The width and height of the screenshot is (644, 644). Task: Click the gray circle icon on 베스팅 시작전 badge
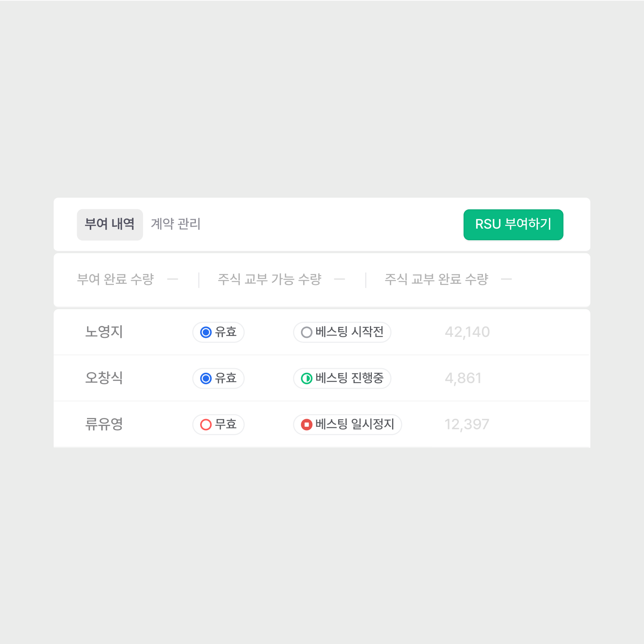point(306,333)
